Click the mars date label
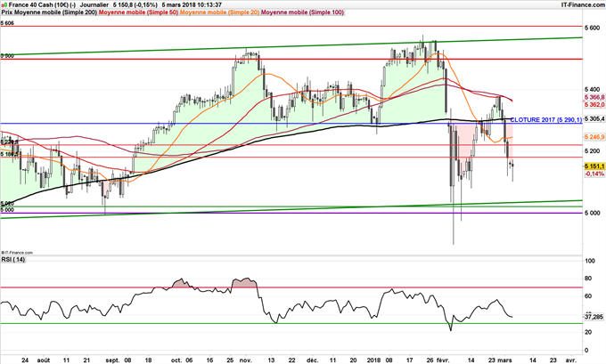The image size is (606, 364). 504,360
